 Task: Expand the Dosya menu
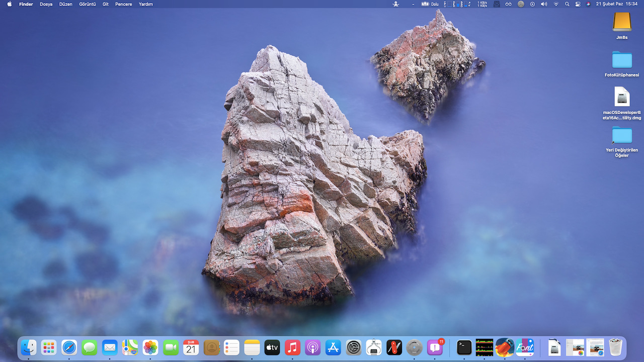[46, 4]
